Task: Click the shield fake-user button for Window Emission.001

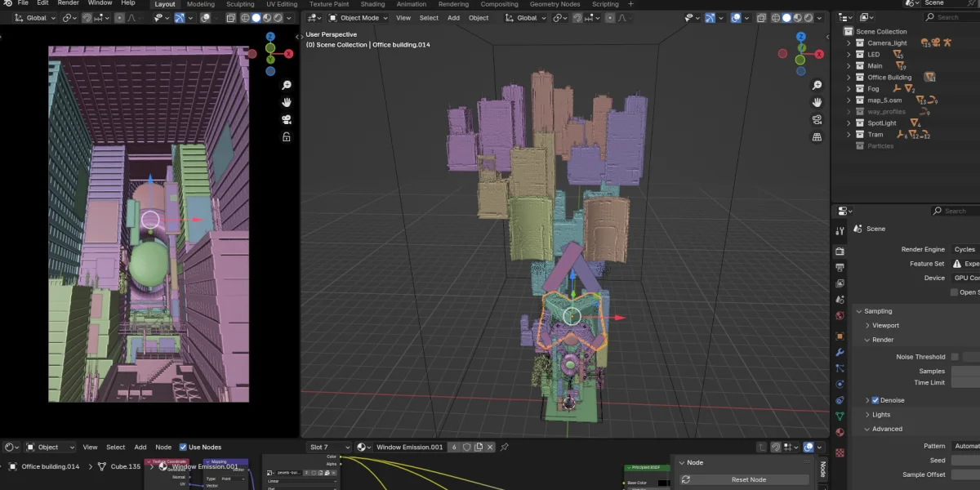Action: point(466,447)
